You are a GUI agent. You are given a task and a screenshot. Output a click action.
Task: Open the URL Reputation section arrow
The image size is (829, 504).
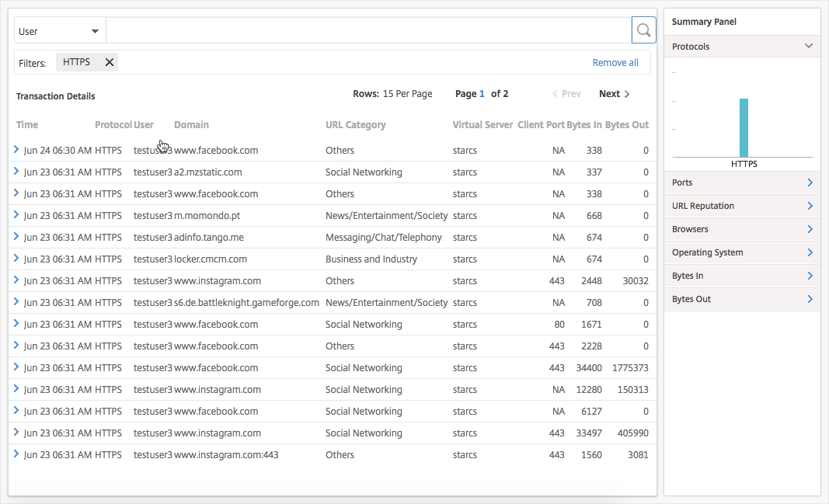[810, 206]
